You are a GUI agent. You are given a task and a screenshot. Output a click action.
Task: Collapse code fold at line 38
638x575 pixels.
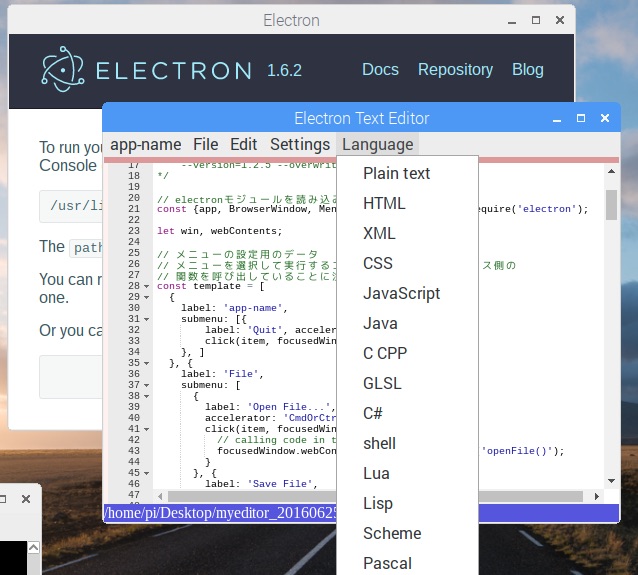[x=146, y=396]
